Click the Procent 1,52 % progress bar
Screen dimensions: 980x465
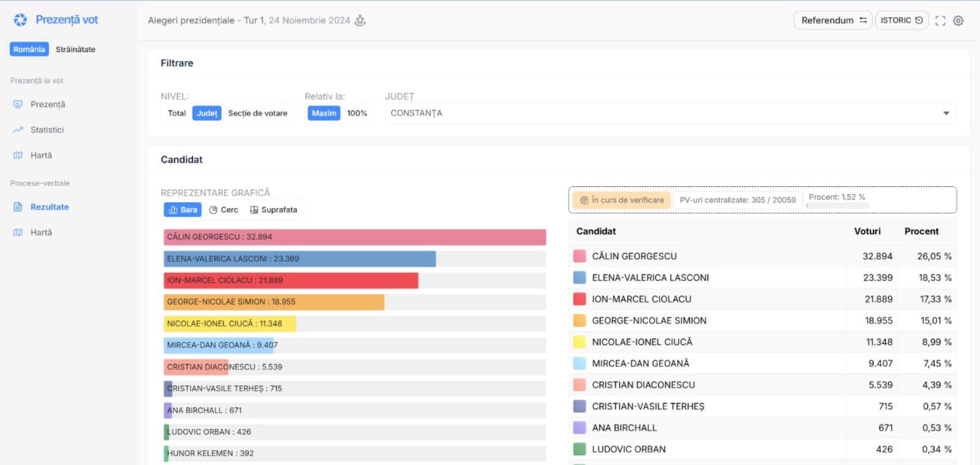coord(837,205)
